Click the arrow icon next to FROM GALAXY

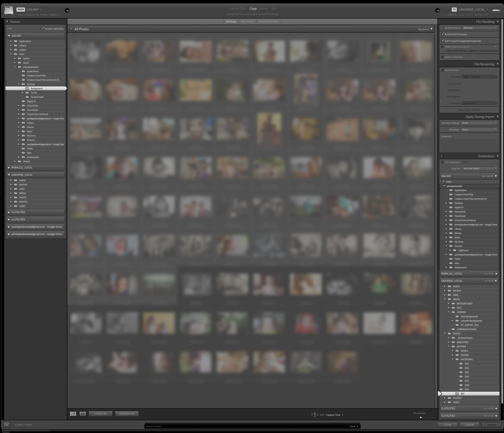(x=67, y=10)
